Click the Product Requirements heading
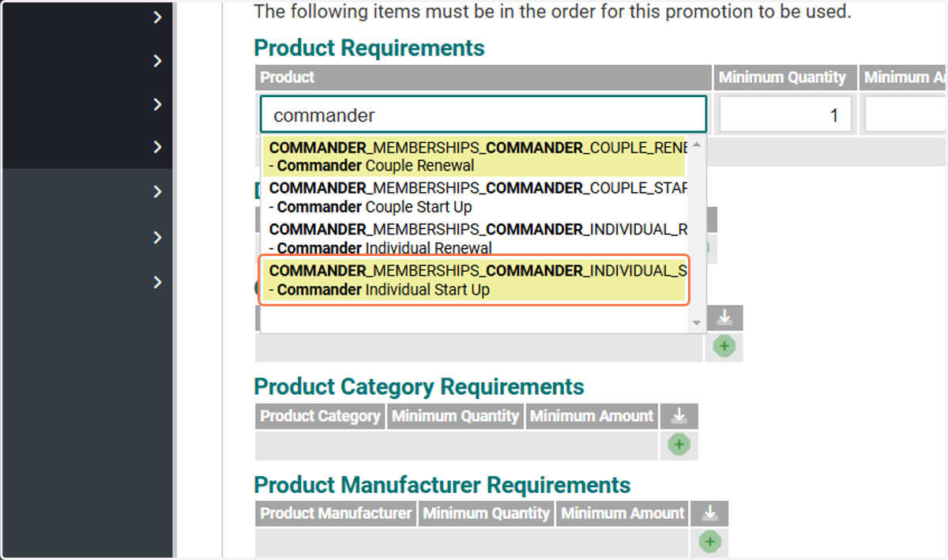This screenshot has height=560, width=948. click(x=369, y=48)
